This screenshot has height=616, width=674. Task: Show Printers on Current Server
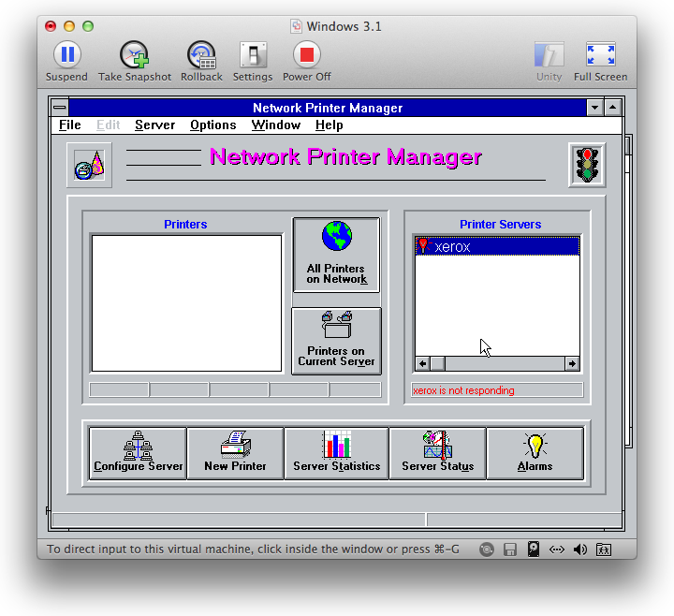pyautogui.click(x=337, y=342)
